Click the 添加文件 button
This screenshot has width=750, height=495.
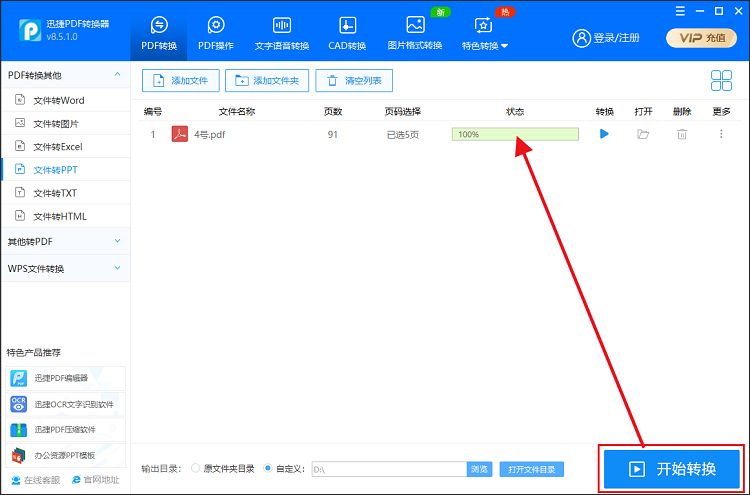pyautogui.click(x=181, y=80)
